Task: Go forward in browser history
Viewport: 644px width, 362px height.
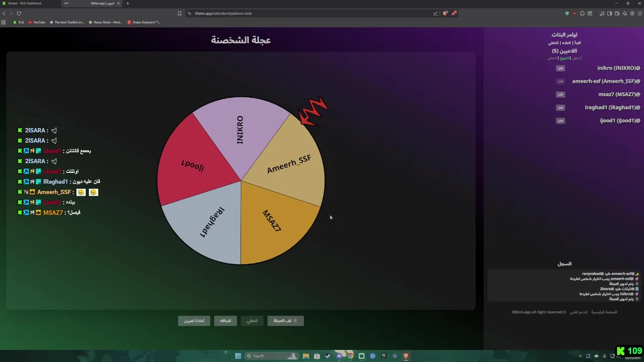Action: coord(11,13)
